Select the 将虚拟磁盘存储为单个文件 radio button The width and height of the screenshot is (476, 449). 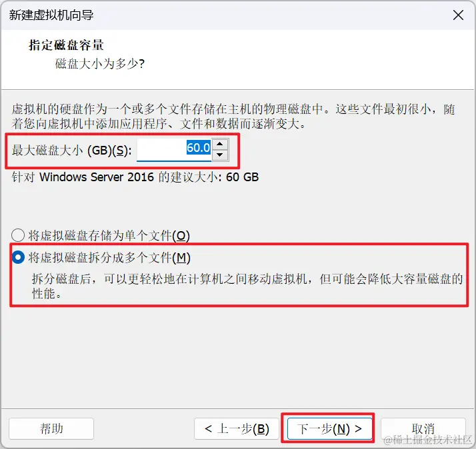[18, 235]
